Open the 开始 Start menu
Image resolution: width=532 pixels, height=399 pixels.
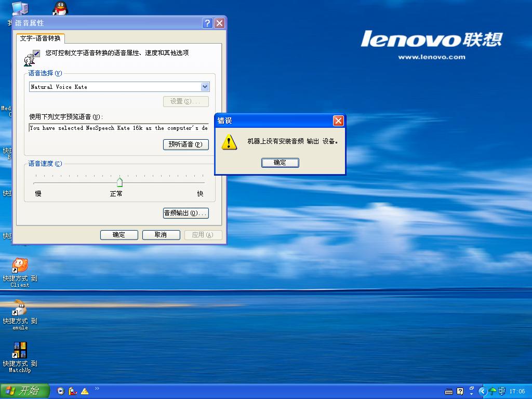24,391
